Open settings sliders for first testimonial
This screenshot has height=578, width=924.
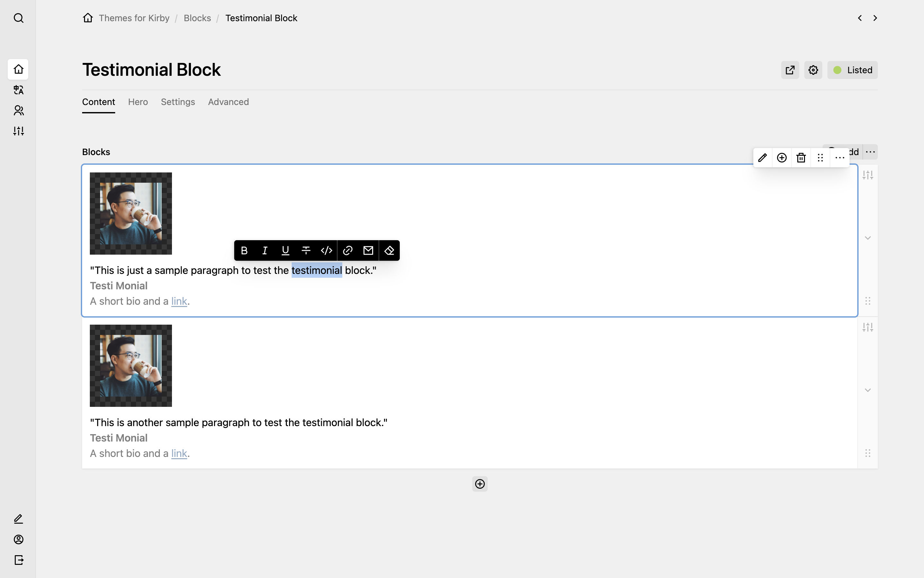[x=868, y=175]
